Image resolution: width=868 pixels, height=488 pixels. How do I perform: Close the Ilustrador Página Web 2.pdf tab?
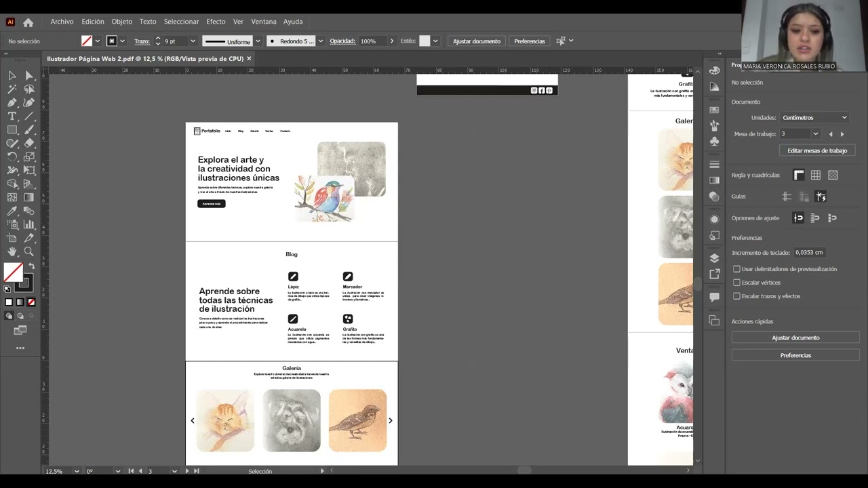pyautogui.click(x=249, y=59)
